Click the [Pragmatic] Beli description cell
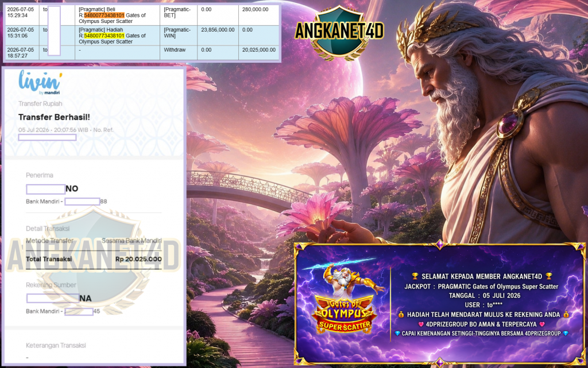The image size is (588, 368). tap(117, 16)
